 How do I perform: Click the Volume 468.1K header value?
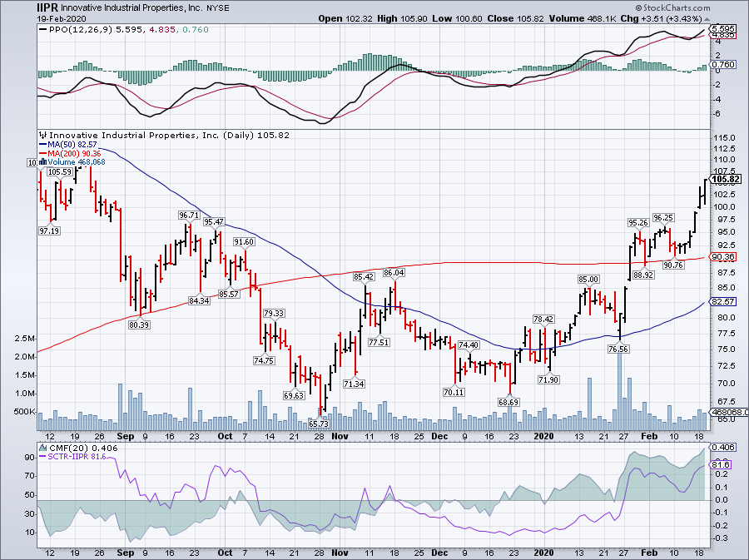(583, 18)
